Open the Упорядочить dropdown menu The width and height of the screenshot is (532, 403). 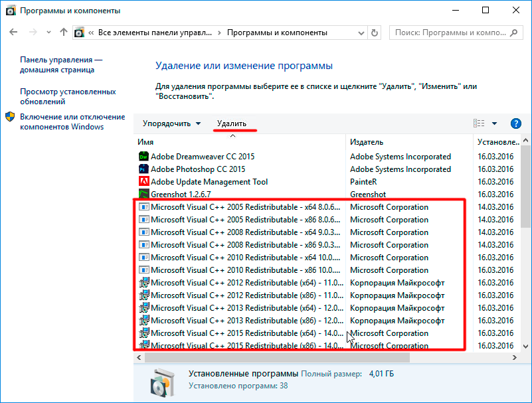point(171,123)
